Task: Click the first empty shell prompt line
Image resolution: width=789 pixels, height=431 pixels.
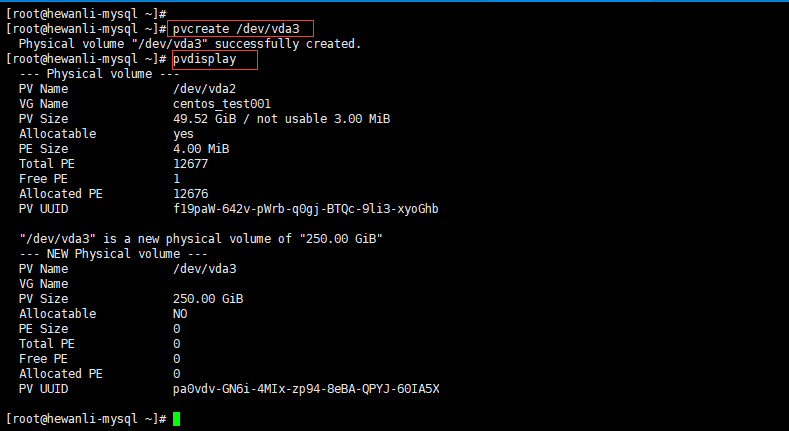Action: (86, 14)
